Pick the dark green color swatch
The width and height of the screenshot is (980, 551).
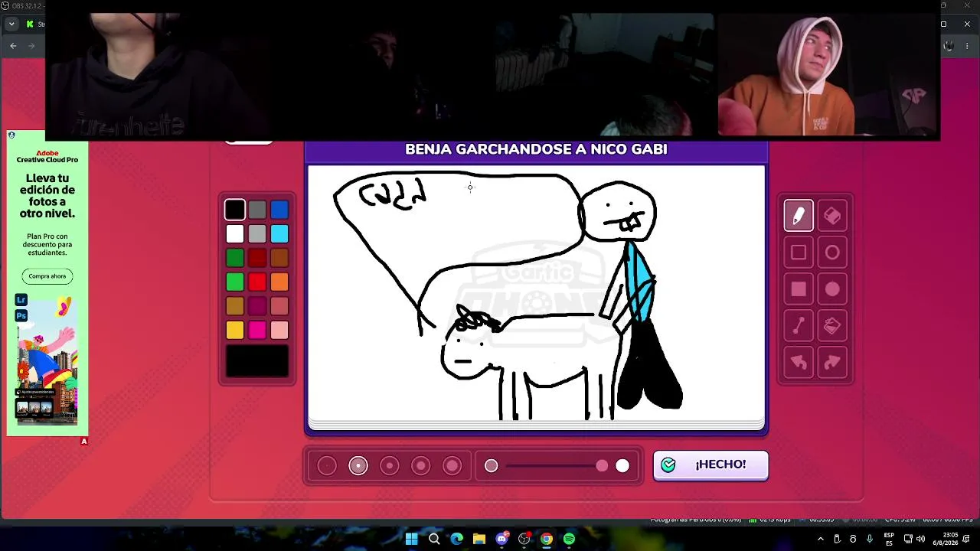[235, 258]
